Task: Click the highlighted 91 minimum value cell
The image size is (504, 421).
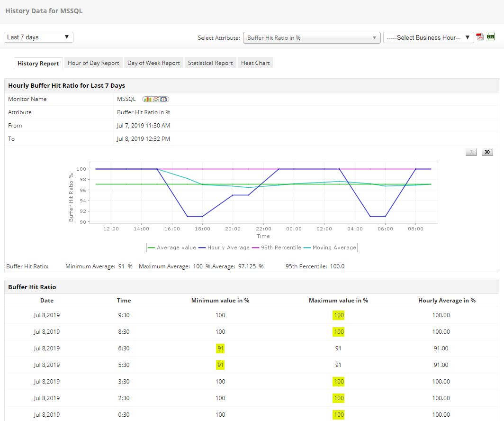Action: (x=220, y=348)
